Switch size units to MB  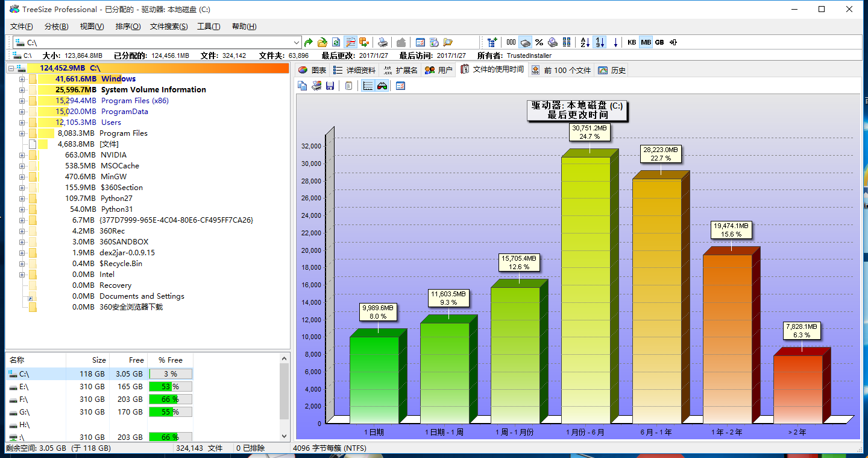646,42
